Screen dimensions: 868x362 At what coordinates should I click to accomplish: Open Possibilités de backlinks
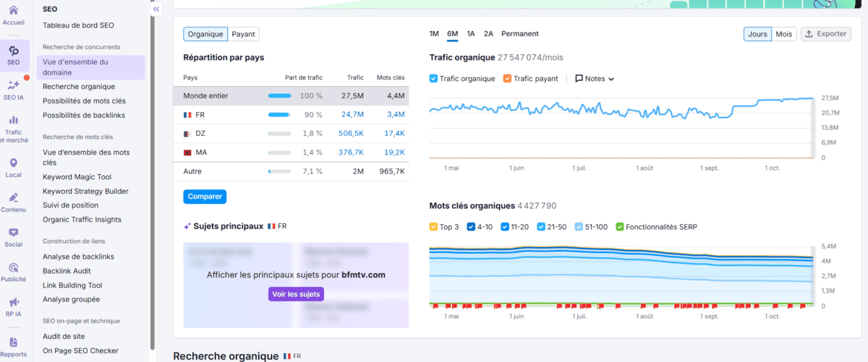pyautogui.click(x=84, y=115)
